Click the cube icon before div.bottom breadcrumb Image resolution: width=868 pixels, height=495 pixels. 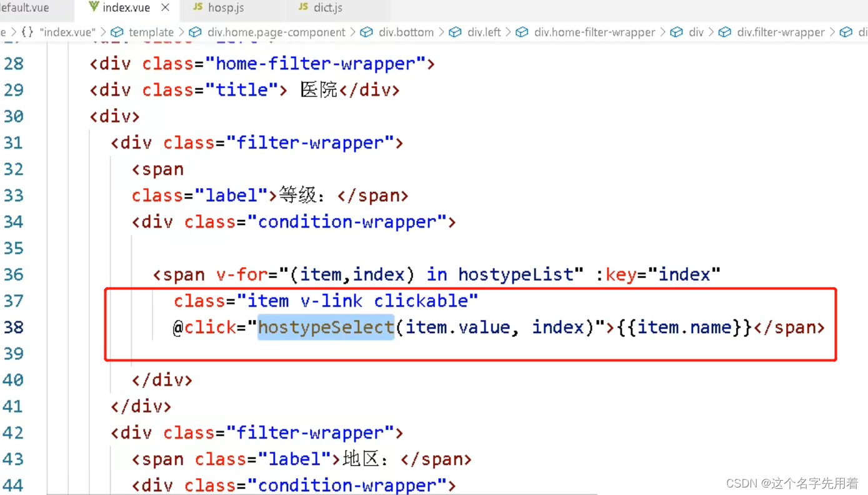click(367, 32)
